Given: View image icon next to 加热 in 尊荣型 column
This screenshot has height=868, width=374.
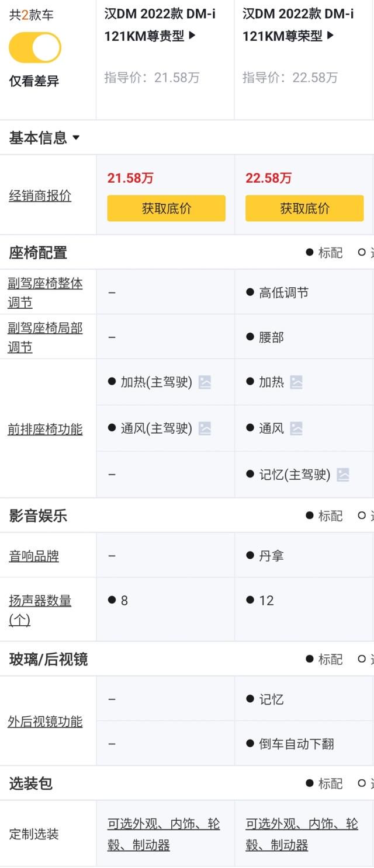Looking at the screenshot, I should tap(296, 382).
